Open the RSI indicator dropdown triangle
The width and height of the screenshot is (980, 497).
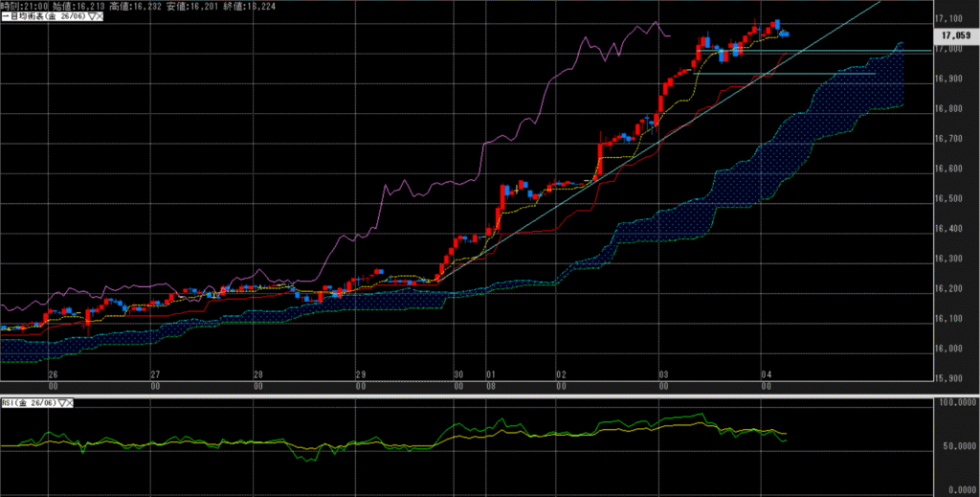click(63, 403)
